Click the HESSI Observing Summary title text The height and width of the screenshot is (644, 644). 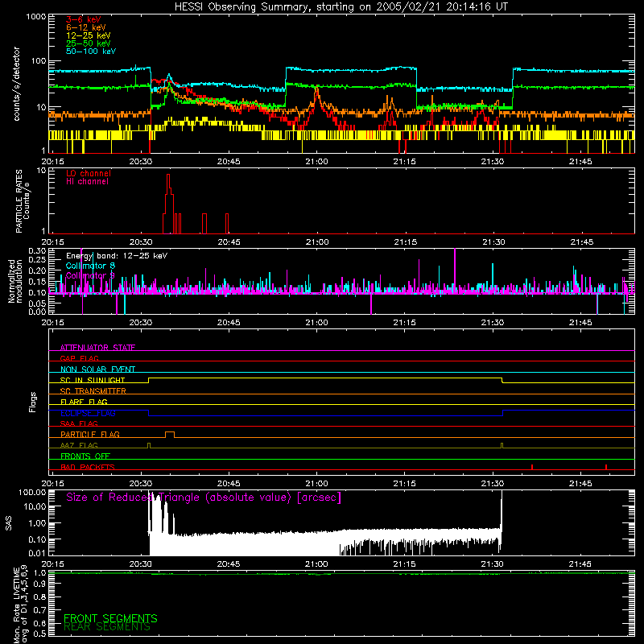pyautogui.click(x=341, y=7)
